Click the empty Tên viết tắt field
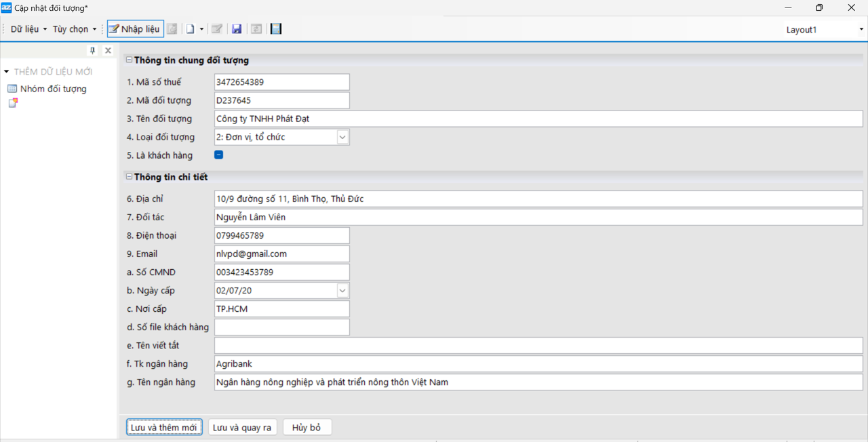 click(x=538, y=346)
